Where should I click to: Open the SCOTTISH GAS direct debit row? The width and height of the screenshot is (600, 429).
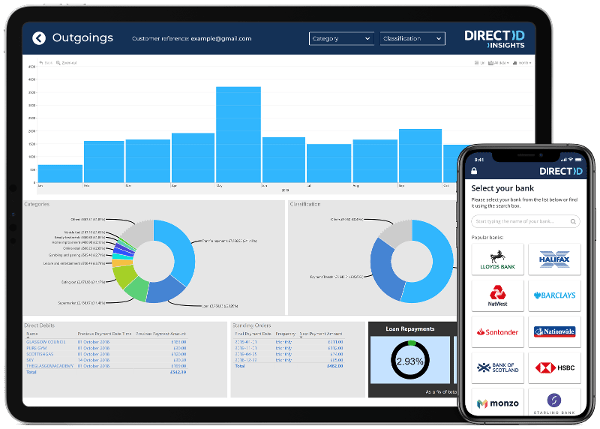coord(106,354)
